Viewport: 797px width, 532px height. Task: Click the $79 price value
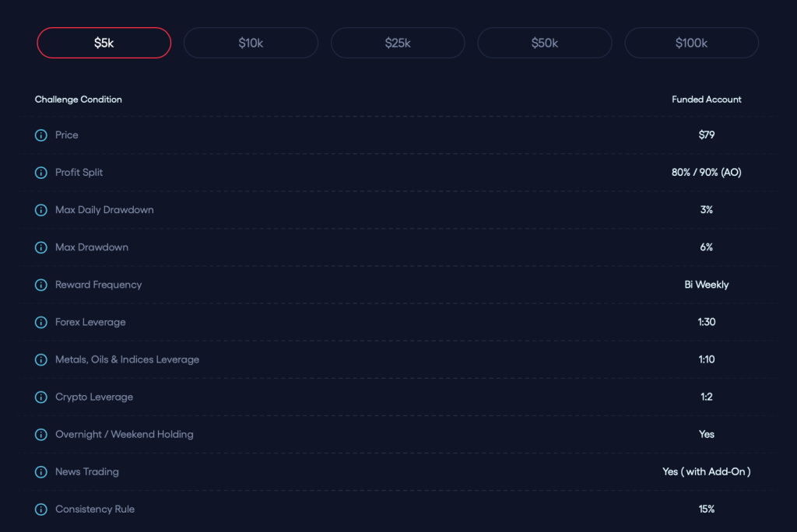tap(706, 135)
